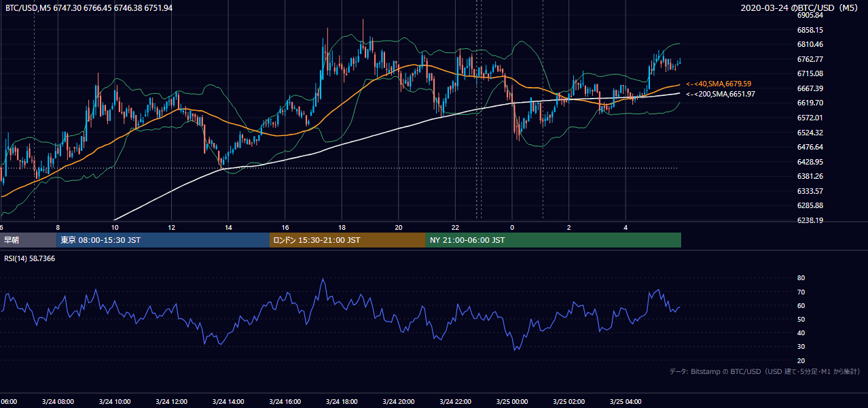
Task: Click bottom time label 3/24 18:00
Action: tap(342, 402)
